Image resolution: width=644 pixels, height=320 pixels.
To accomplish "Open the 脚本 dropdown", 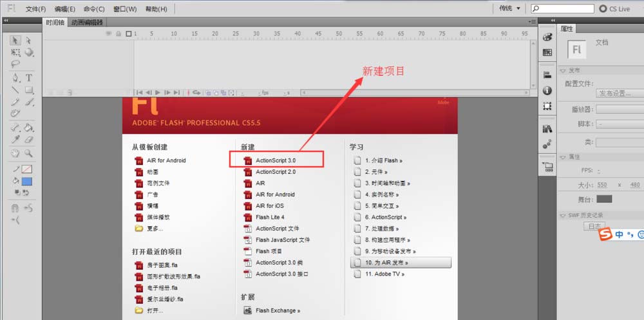I will (620, 124).
